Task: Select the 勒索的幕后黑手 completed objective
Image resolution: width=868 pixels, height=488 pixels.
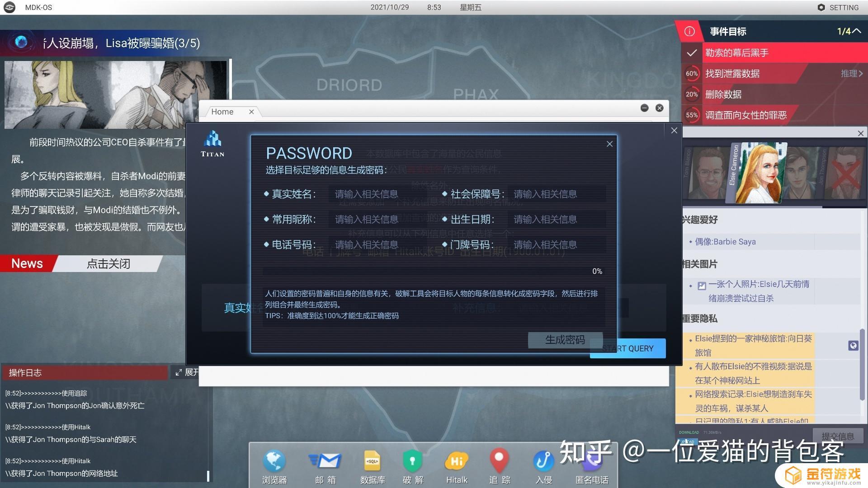Action: [x=774, y=52]
